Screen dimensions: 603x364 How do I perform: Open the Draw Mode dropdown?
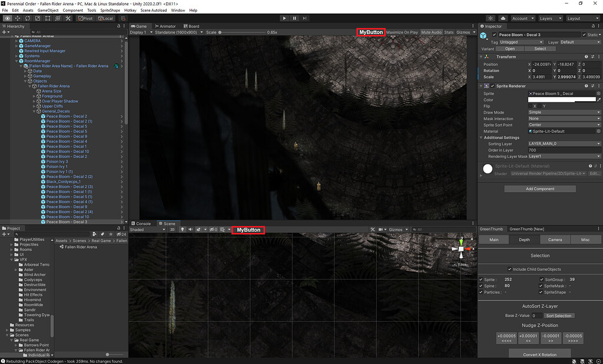564,111
